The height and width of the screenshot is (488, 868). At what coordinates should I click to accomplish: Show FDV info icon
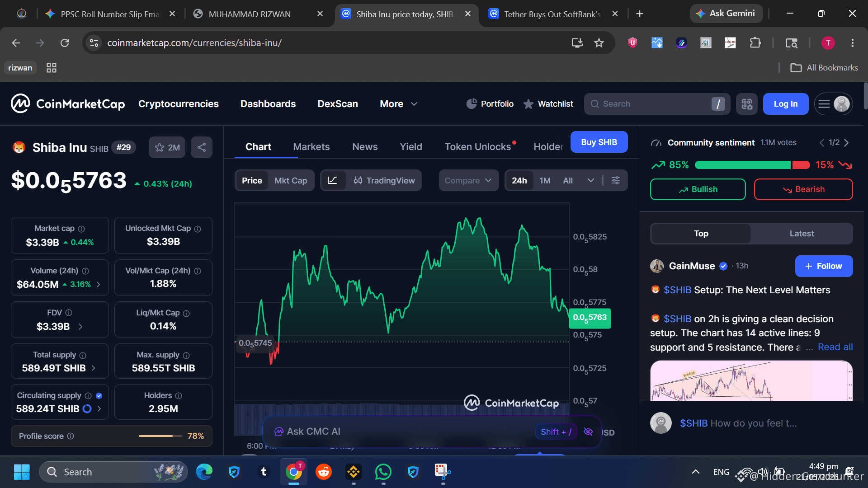(69, 313)
